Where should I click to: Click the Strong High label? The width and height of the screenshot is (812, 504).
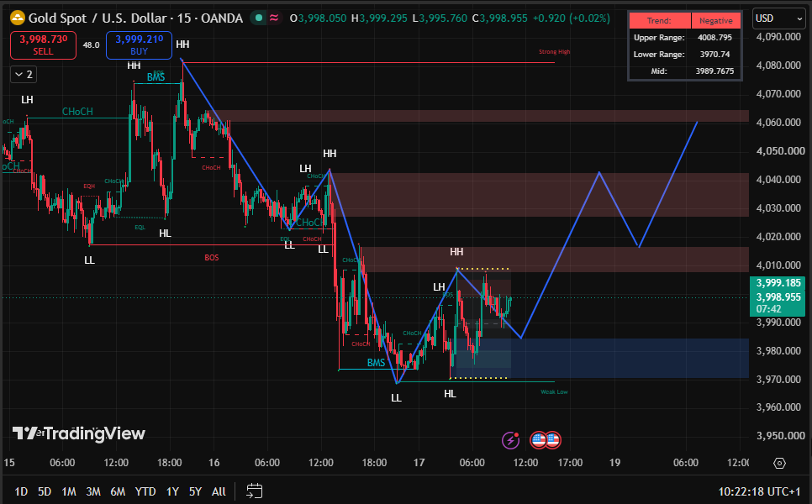point(554,52)
